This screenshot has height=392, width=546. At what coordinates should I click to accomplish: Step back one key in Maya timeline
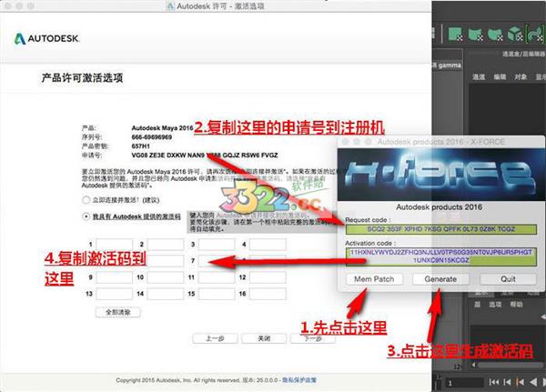pos(521,382)
